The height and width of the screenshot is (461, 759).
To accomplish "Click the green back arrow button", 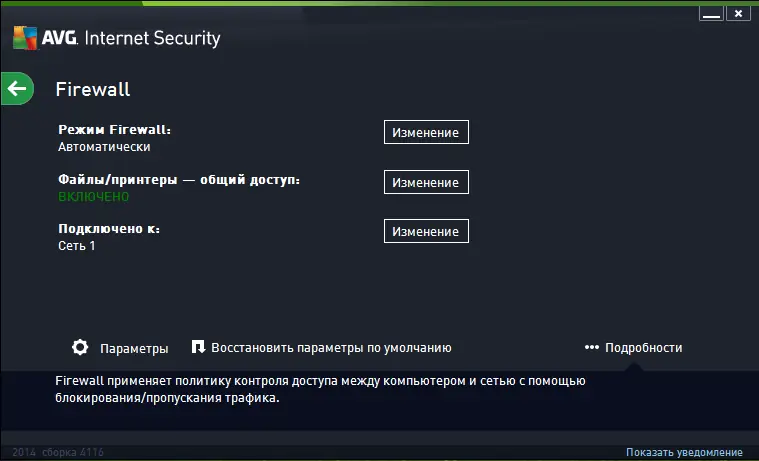I will 17,89.
